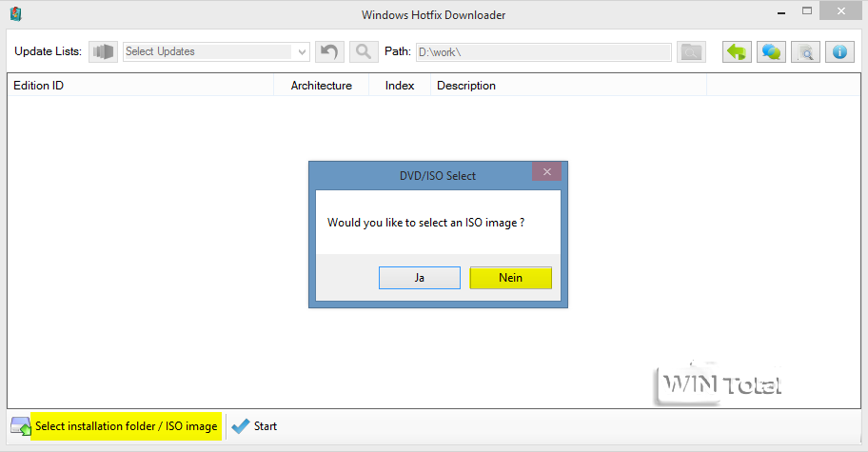Click the update lists books icon
Viewport: 868px width, 452px height.
103,52
